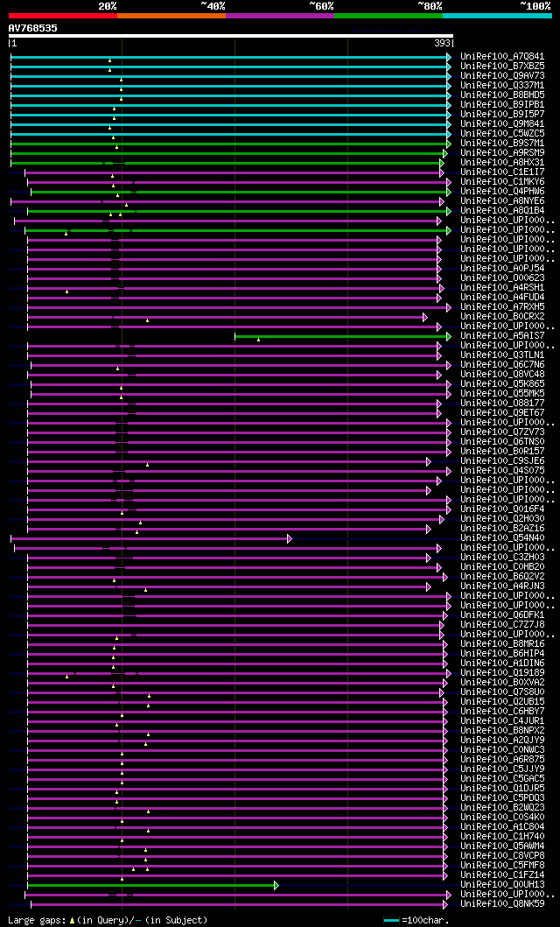Screen dimensions: 560x927
Task: Click the red 20% identity legend segment
Action: (x=63, y=16)
